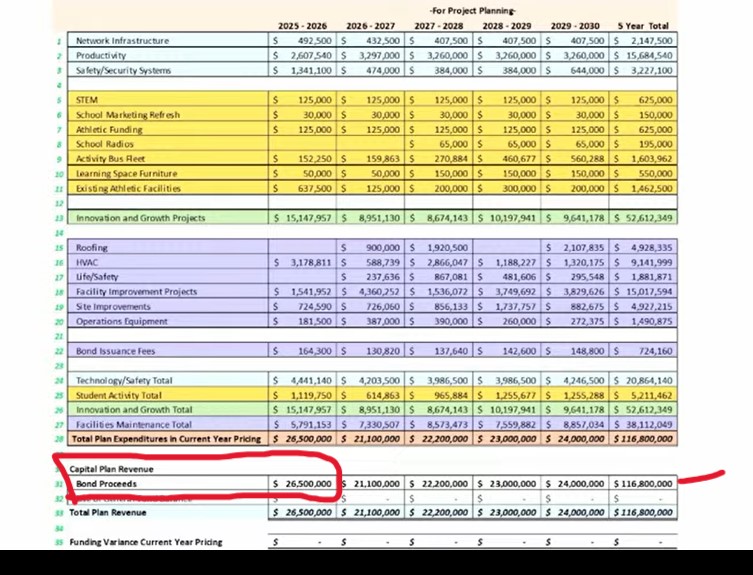Image resolution: width=753 pixels, height=575 pixels.
Task: Click the Activity Bus Fleet label
Action: click(x=110, y=159)
